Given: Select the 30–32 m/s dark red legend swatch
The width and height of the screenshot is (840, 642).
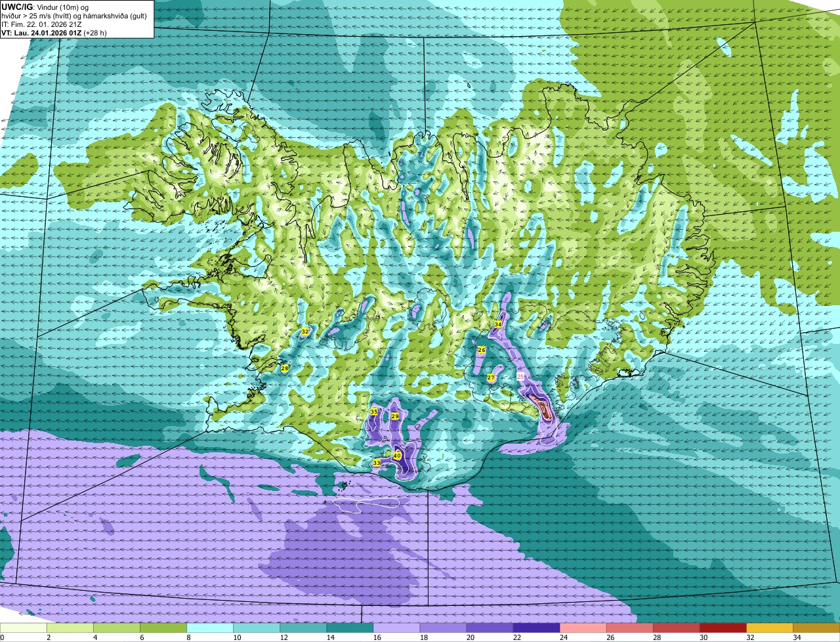Looking at the screenshot, I should (x=723, y=628).
